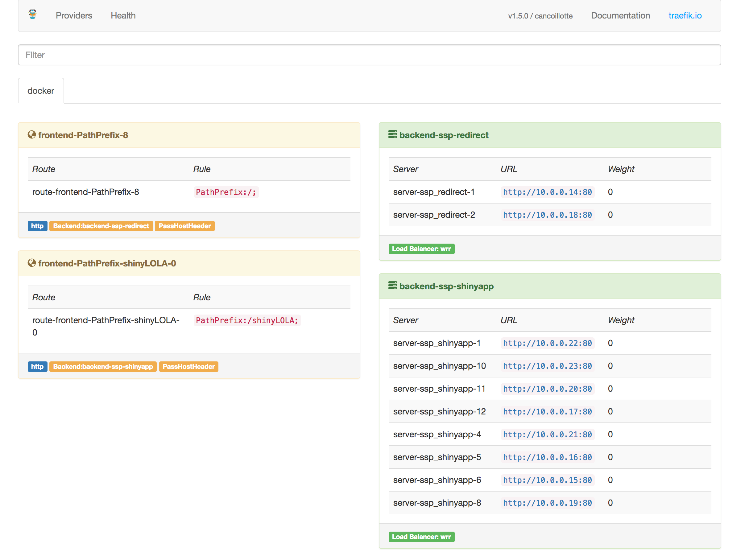Click the Backend:backend-ssp-shinyapp badge
Viewport: 741px width, 560px height.
(x=103, y=366)
